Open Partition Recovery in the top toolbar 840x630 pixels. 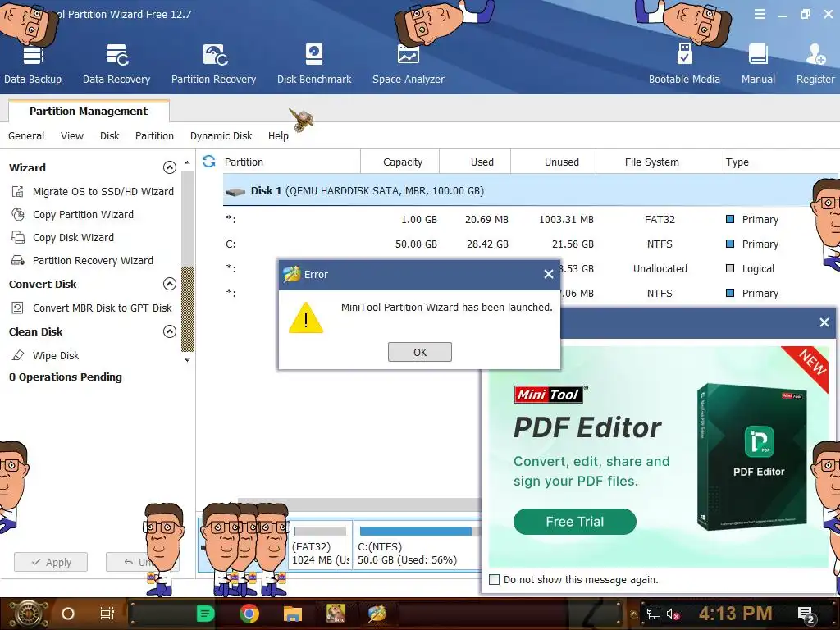pos(214,64)
